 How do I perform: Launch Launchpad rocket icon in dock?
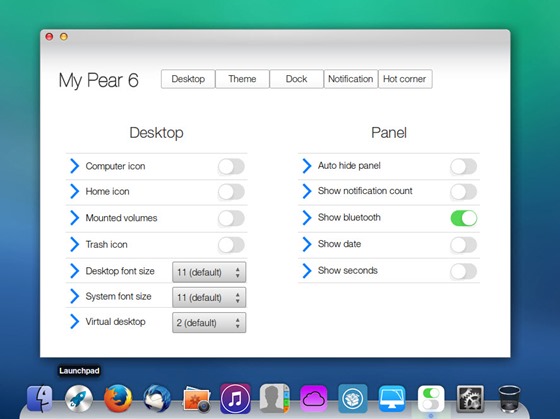pyautogui.click(x=79, y=399)
